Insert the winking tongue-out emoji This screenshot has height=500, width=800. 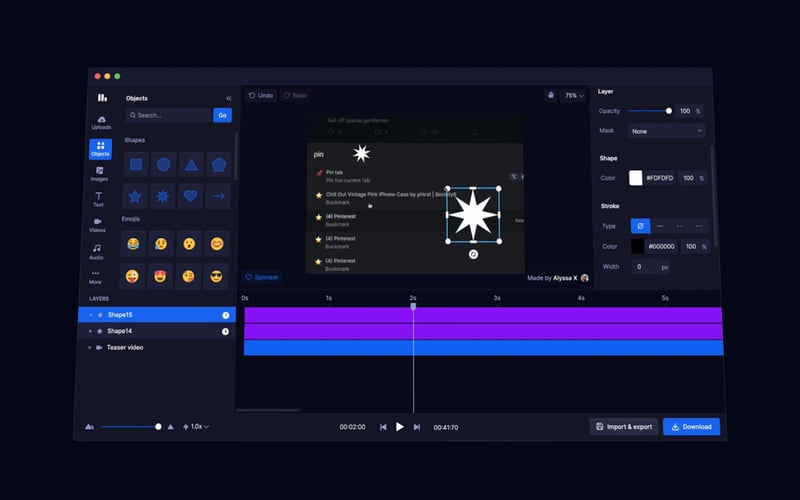coord(132,277)
